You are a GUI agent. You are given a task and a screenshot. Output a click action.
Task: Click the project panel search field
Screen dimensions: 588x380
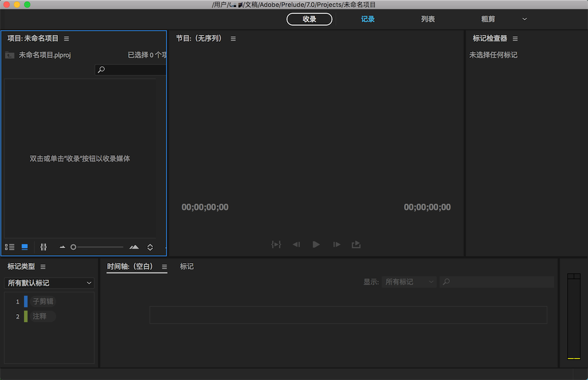[x=131, y=69]
